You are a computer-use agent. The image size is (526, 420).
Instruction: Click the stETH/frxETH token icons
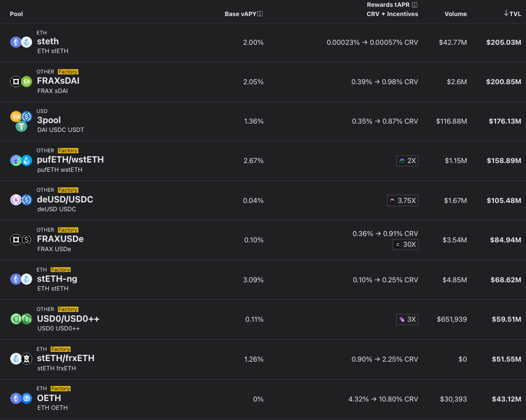tap(21, 359)
